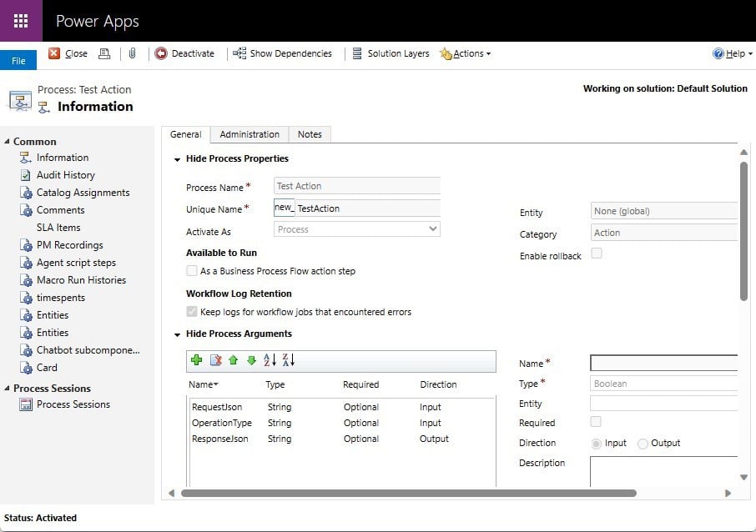Switch to the Notes tab
Viewport: 756px width, 532px height.
310,134
